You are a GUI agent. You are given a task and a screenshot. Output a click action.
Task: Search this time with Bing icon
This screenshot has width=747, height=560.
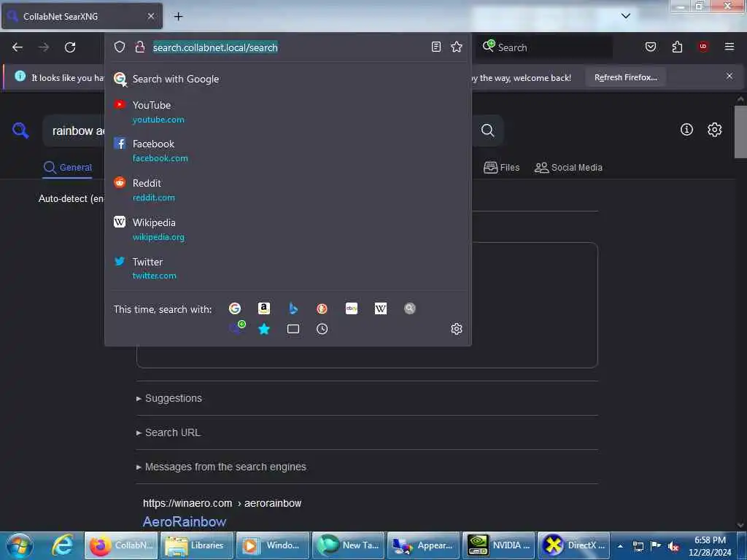coord(293,308)
